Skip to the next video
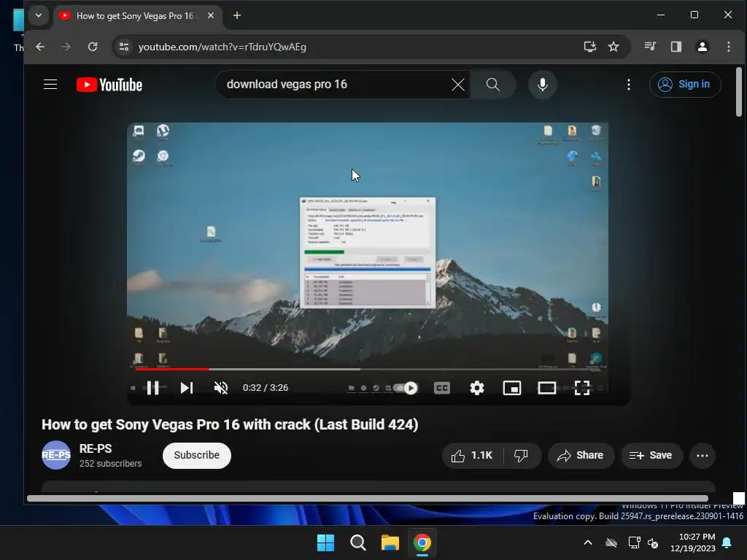Image resolution: width=747 pixels, height=560 pixels. click(x=187, y=388)
